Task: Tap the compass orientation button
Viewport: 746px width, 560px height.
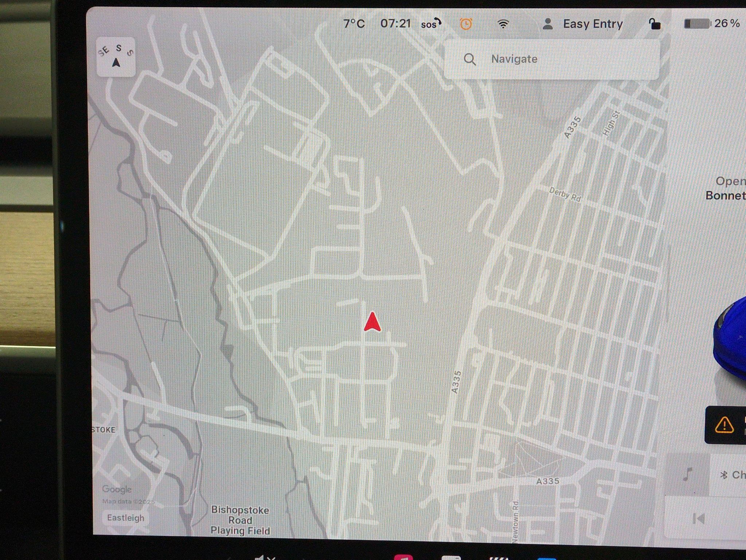Action: point(116,57)
